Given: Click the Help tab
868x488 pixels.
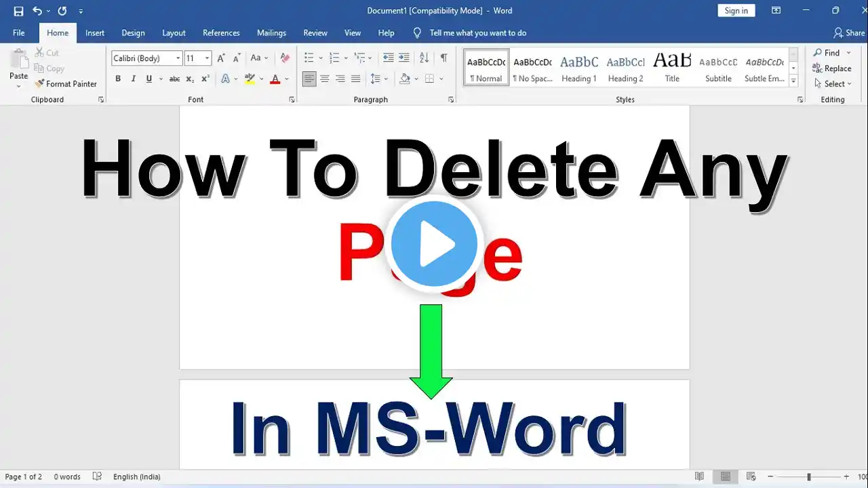Looking at the screenshot, I should (x=386, y=33).
